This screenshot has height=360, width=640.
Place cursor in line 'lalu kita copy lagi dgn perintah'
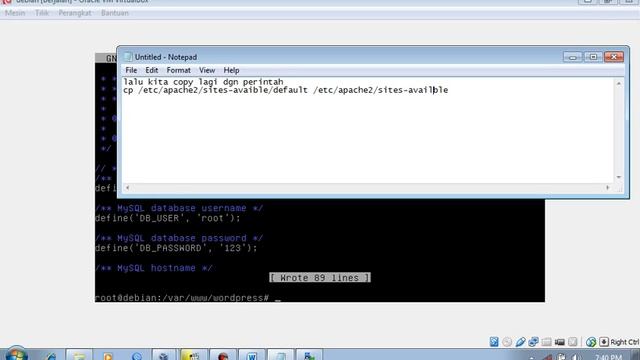[x=203, y=82]
